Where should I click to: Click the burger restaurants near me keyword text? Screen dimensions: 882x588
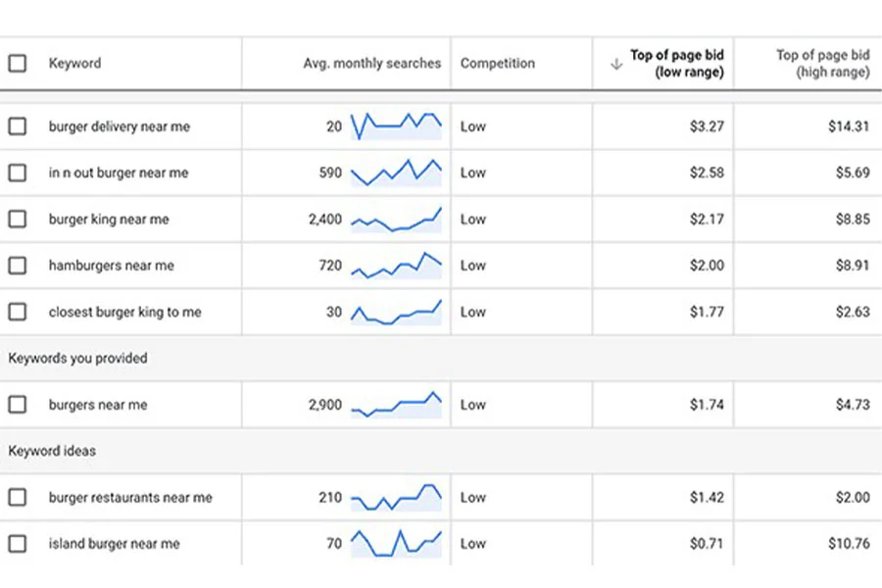coord(130,498)
